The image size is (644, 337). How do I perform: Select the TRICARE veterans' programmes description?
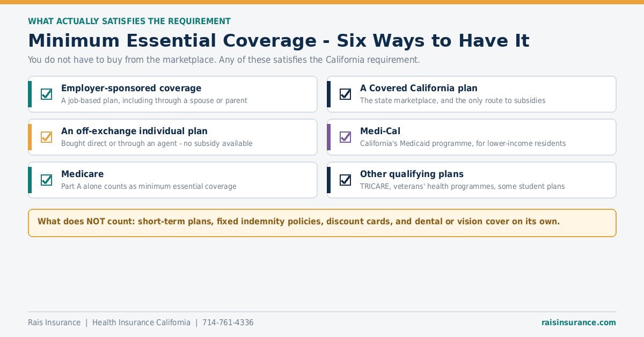(x=462, y=187)
